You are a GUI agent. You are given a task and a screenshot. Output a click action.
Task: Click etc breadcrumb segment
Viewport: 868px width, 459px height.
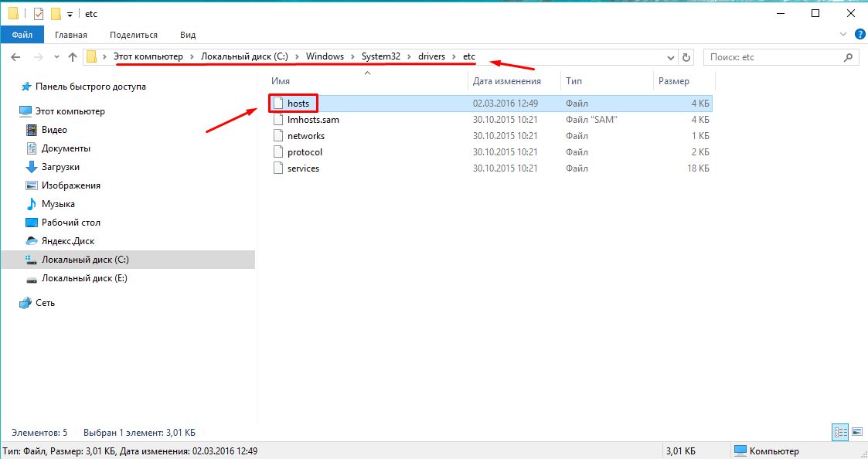[x=469, y=56]
